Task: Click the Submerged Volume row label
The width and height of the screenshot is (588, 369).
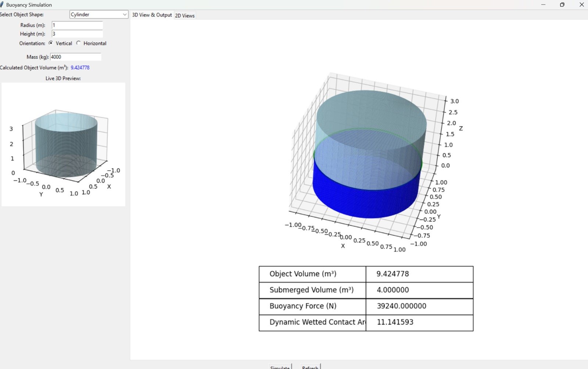Action: [x=312, y=290]
